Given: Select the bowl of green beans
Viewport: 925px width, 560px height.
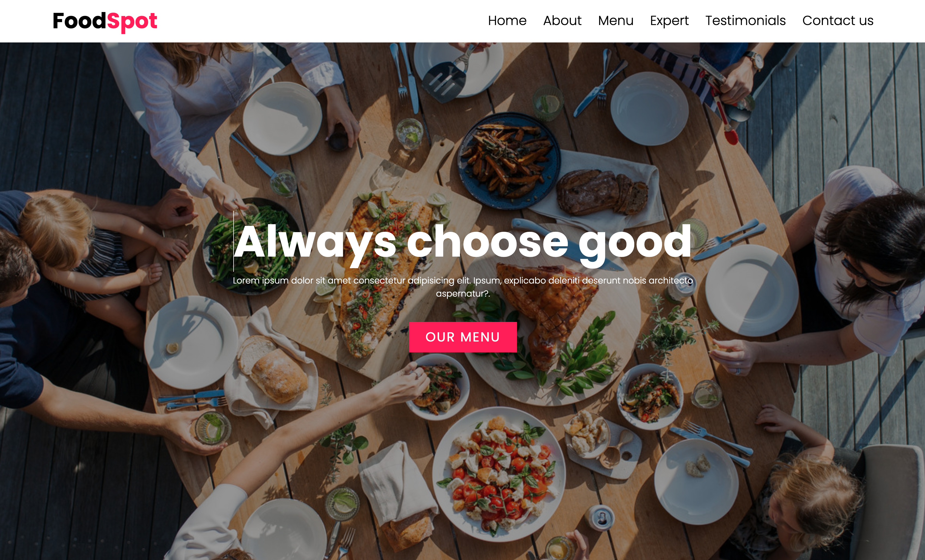Looking at the screenshot, I should [250, 246].
